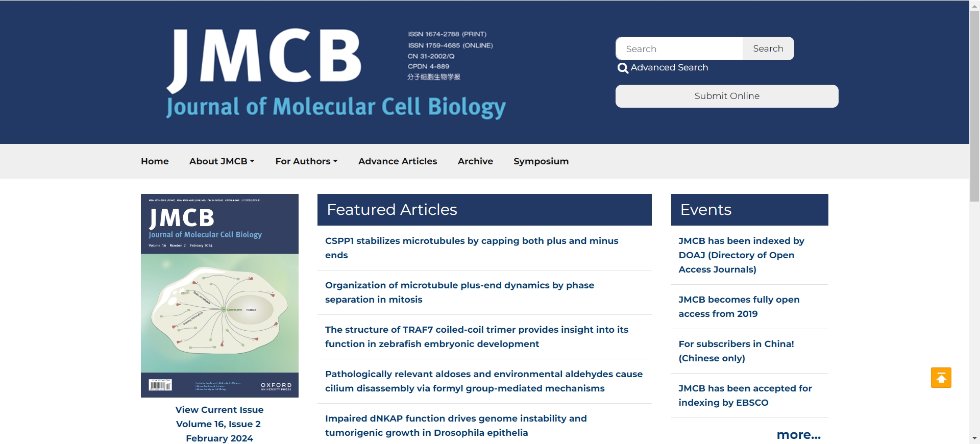Click the Advanced Search magnifier icon
The width and height of the screenshot is (980, 444).
tap(623, 68)
